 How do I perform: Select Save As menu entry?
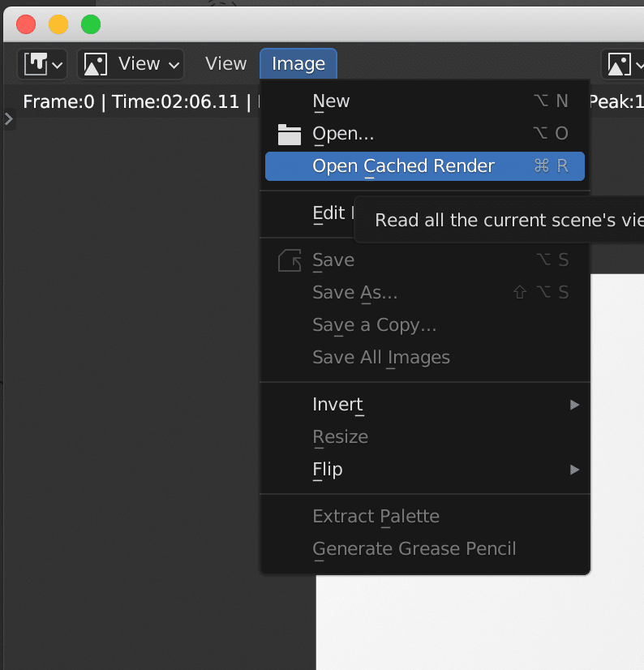pyautogui.click(x=354, y=293)
